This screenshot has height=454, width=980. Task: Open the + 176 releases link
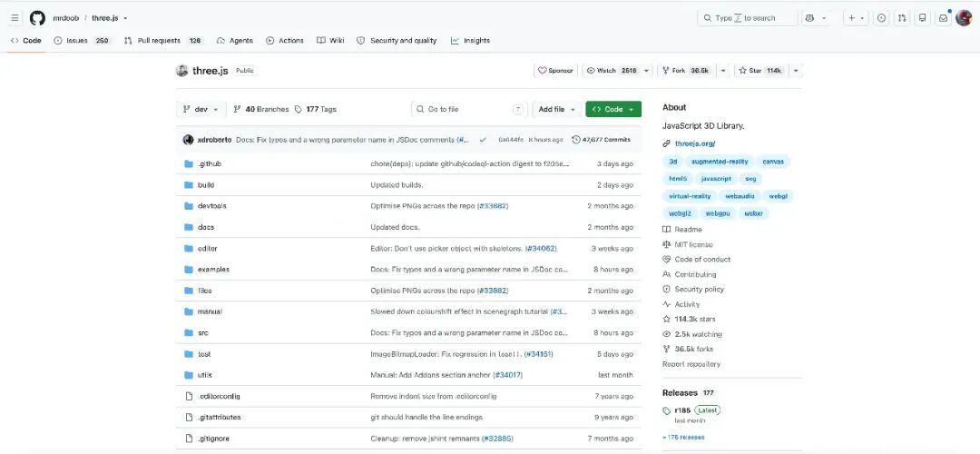(683, 437)
